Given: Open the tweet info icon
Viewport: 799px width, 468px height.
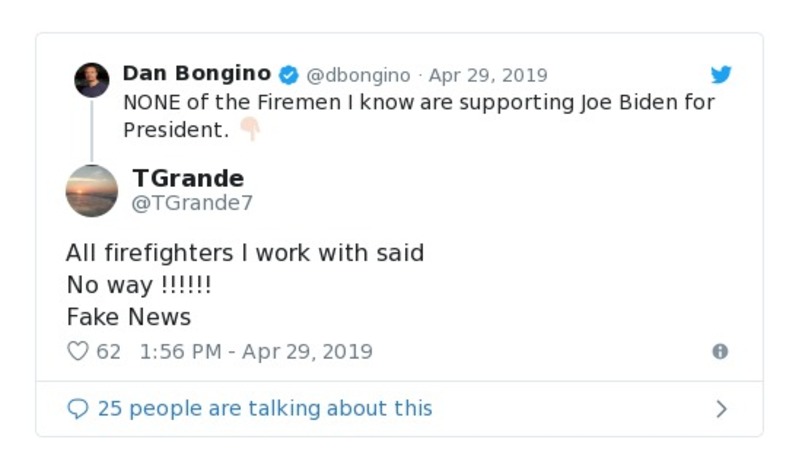Looking at the screenshot, I should (719, 351).
